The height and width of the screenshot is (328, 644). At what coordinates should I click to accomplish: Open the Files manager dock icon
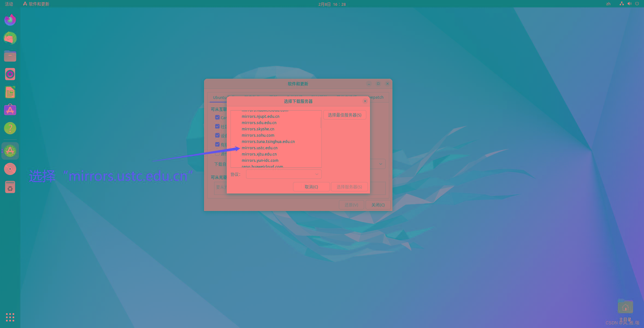[x=10, y=56]
